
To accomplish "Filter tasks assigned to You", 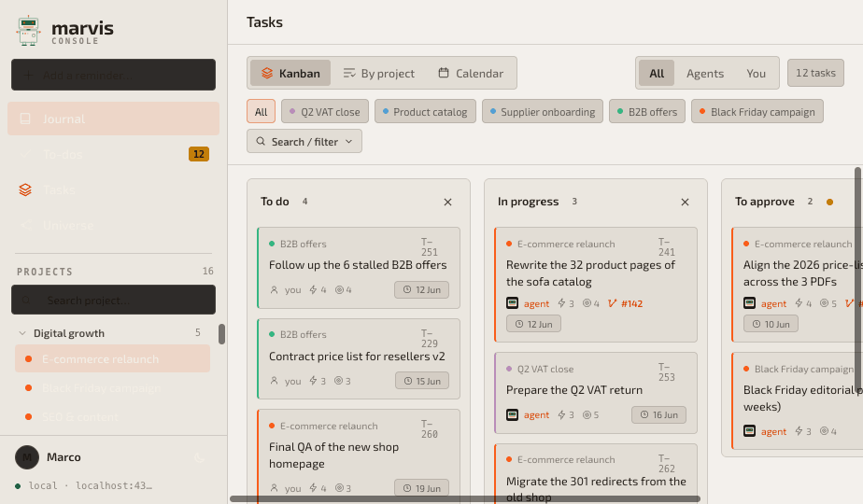I will tap(757, 73).
